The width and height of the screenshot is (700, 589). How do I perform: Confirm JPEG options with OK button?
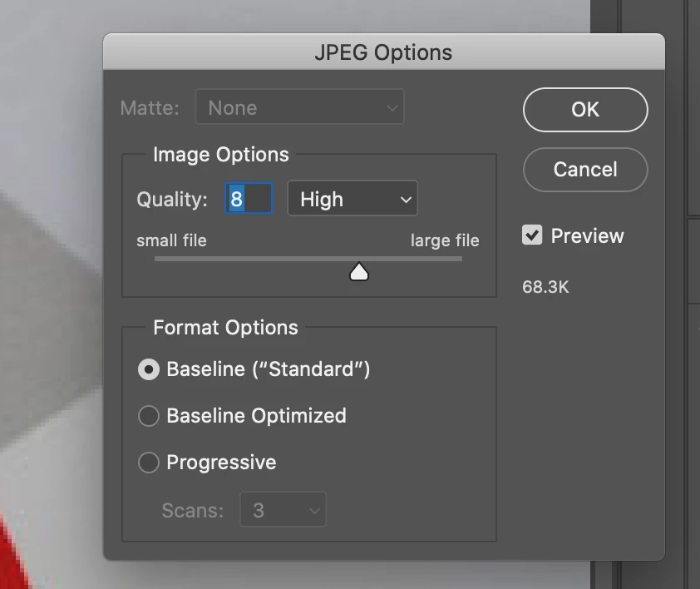coord(585,110)
